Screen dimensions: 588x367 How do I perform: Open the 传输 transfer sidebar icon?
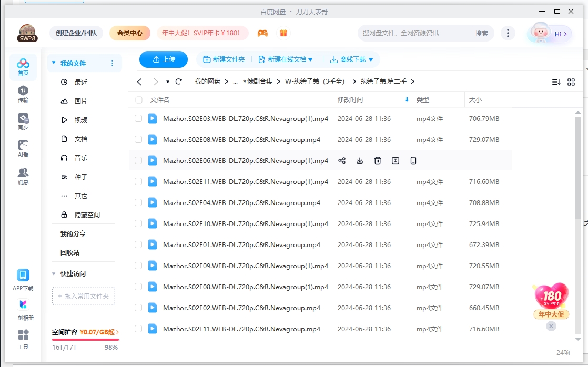[x=23, y=94]
